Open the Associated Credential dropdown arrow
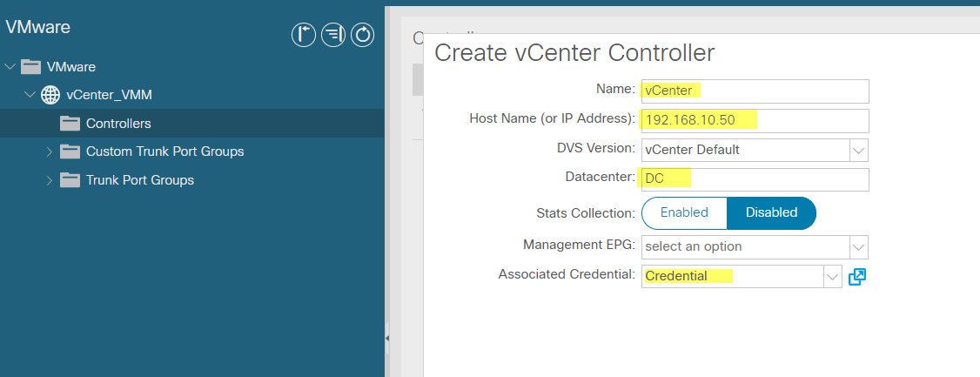Screen dimensions: 980x377 click(833, 276)
